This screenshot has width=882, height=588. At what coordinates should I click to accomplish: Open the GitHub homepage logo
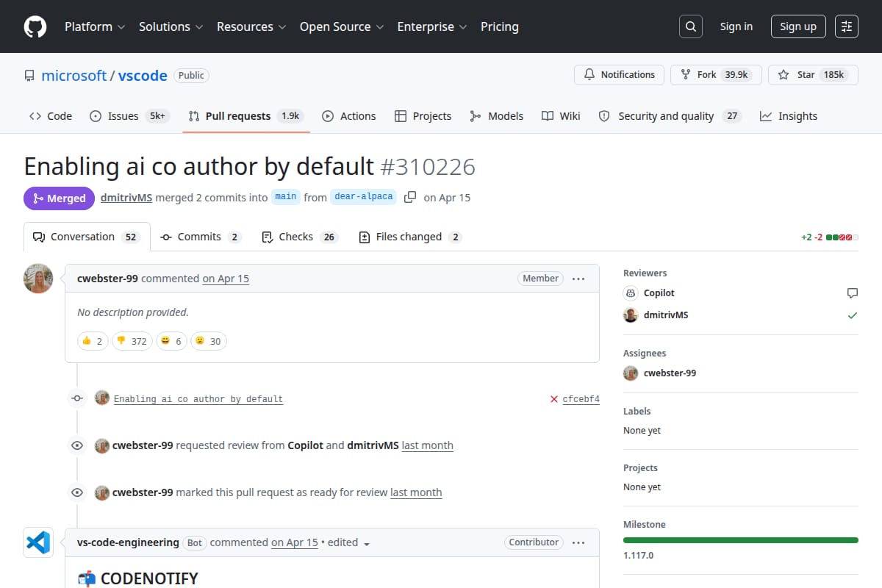[x=35, y=26]
